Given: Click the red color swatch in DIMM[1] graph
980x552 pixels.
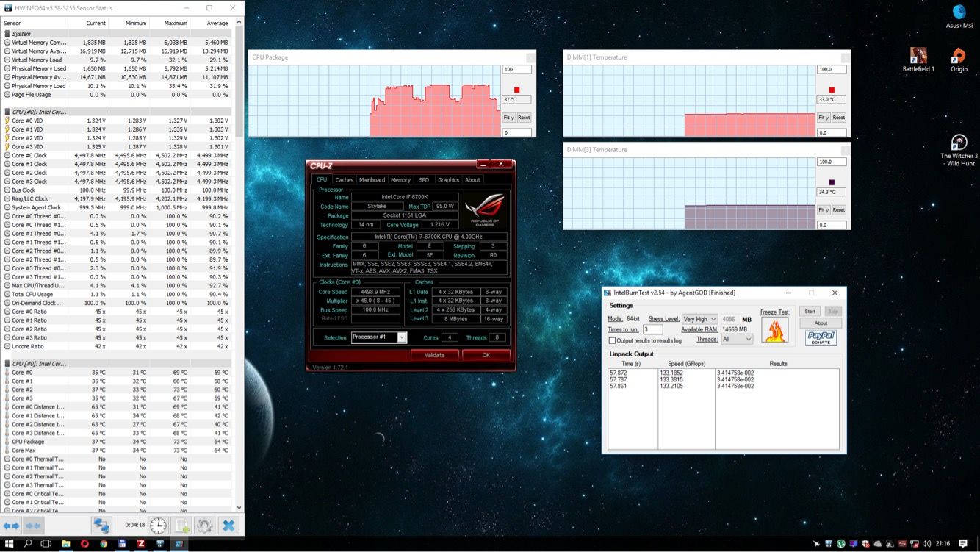Looking at the screenshot, I should pyautogui.click(x=832, y=90).
